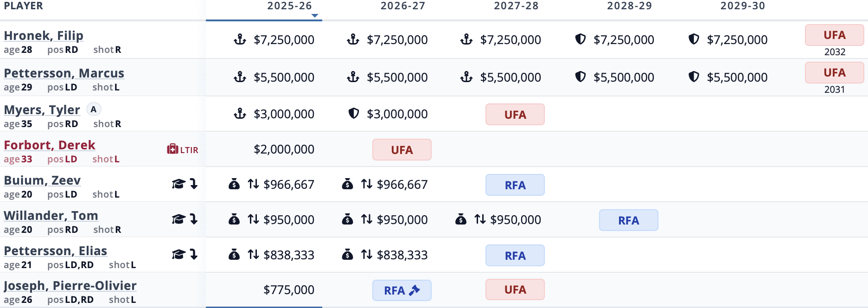The image size is (868, 308).
Task: Open Derek Forbort's player link
Action: [50, 145]
